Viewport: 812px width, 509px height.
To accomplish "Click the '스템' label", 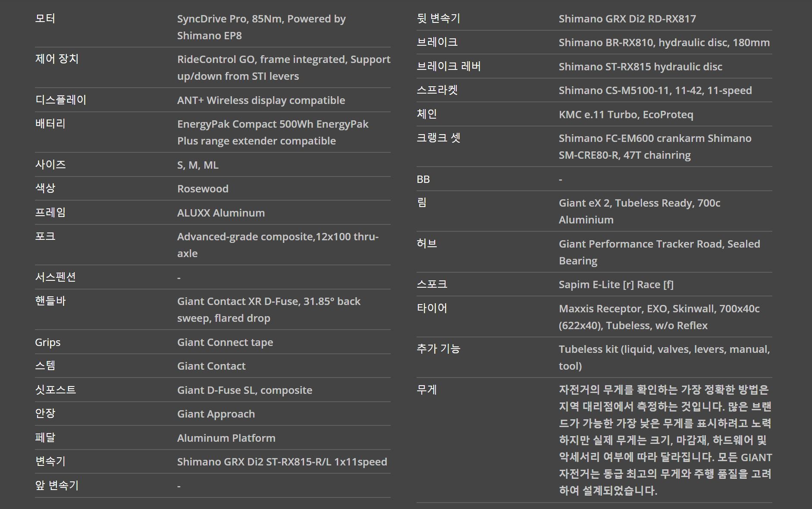I will [x=45, y=366].
